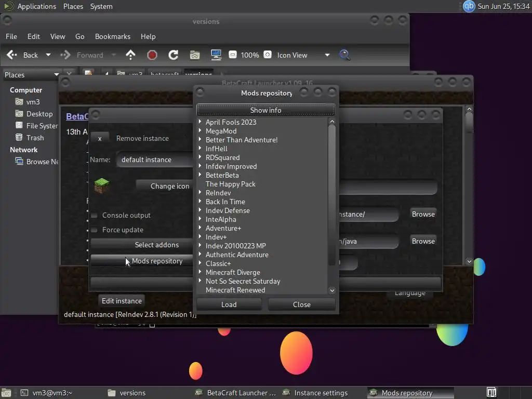Open the System menu in top panel
Viewport: 532px width, 399px height.
coord(101,6)
